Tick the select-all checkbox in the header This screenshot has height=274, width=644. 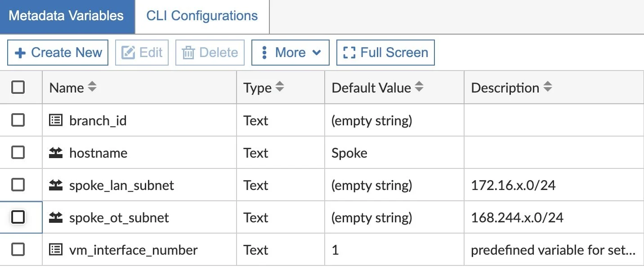(x=18, y=87)
